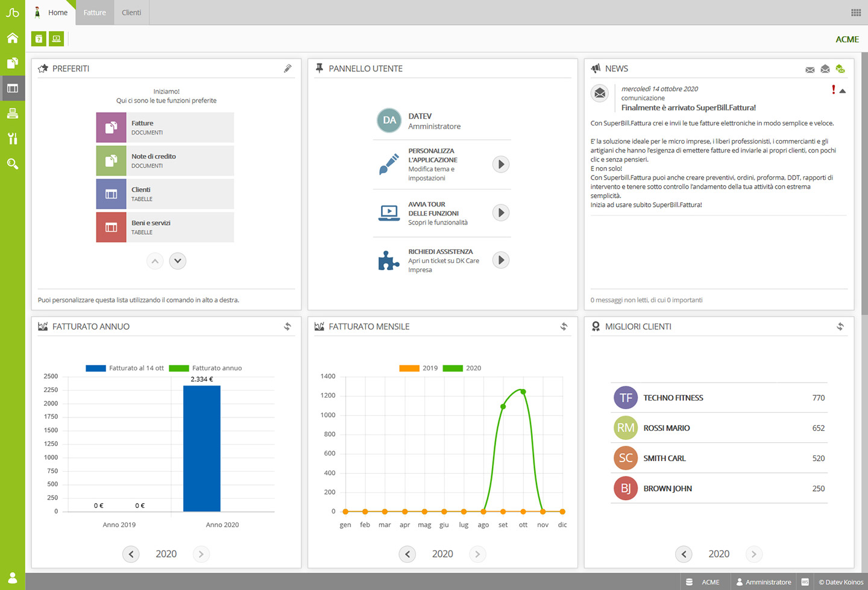Move the favorites list up with chevron
This screenshot has width=868, height=590.
point(155,261)
